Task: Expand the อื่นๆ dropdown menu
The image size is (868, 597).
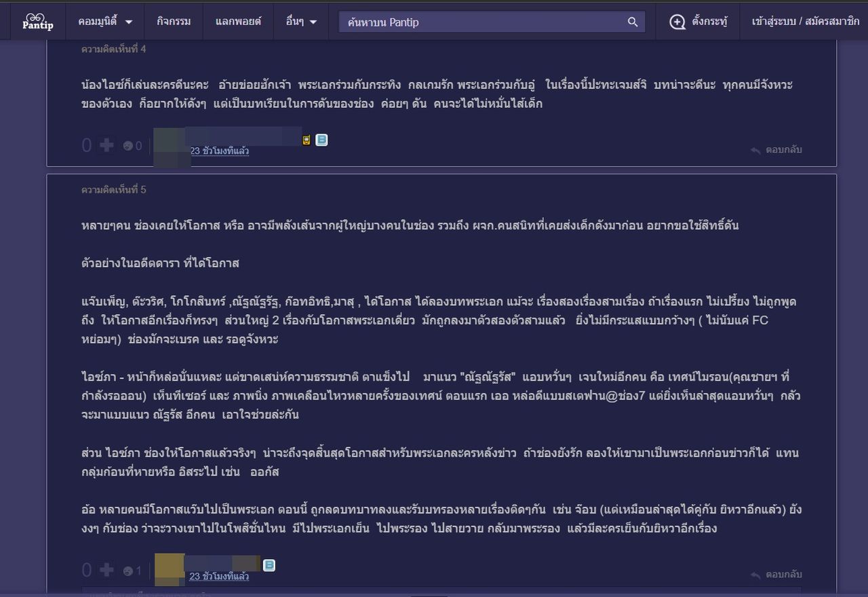Action: 301,22
